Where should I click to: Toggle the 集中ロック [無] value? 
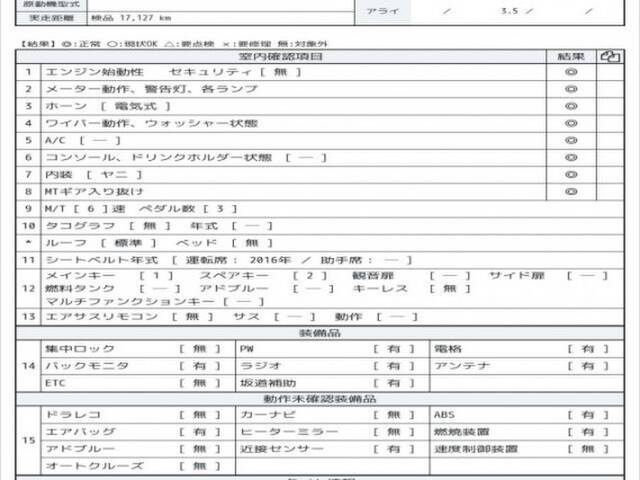coord(193,349)
